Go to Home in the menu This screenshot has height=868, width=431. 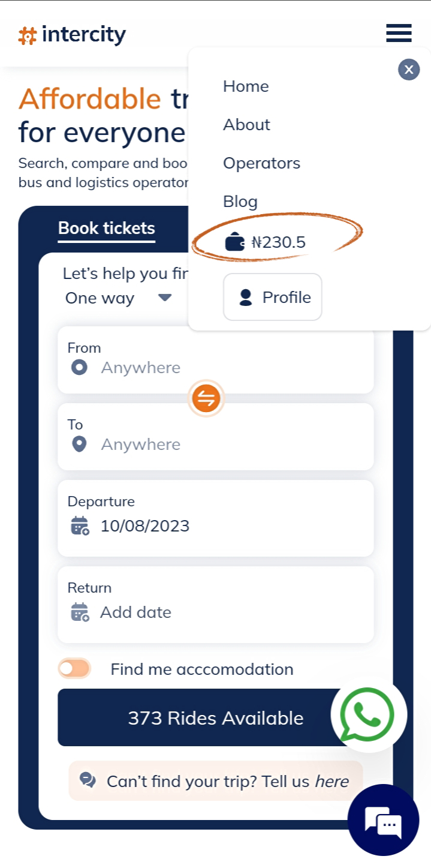click(x=246, y=86)
